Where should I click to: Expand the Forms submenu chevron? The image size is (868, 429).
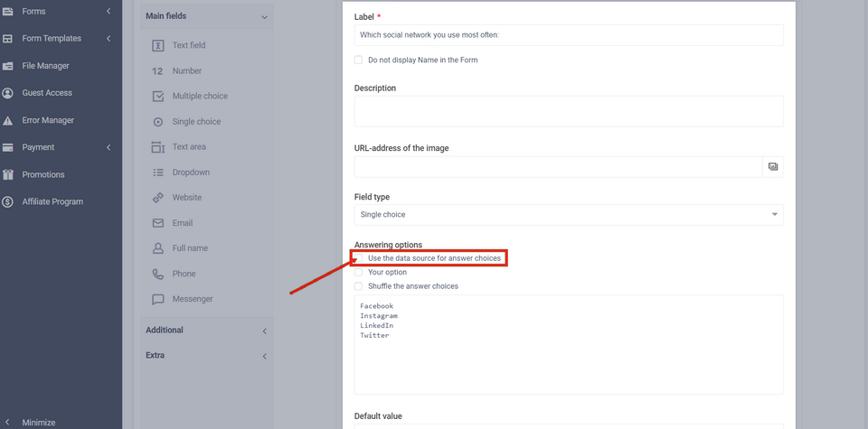[108, 11]
